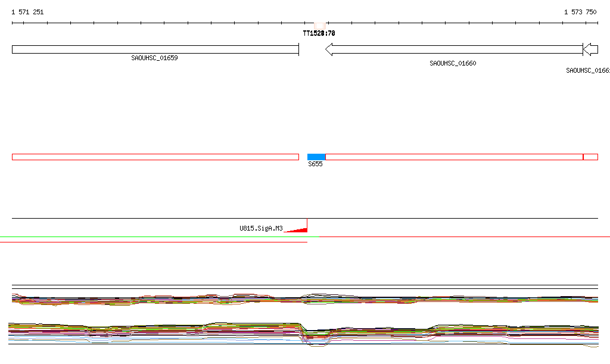Click the tiny red segment at far right
This screenshot has width=610, height=364.
pos(590,157)
